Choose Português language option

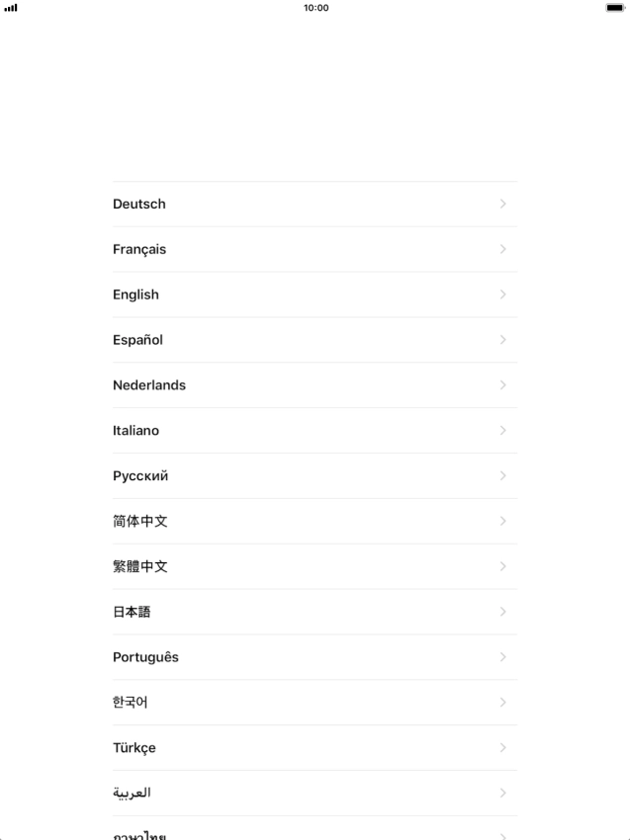pyautogui.click(x=315, y=657)
